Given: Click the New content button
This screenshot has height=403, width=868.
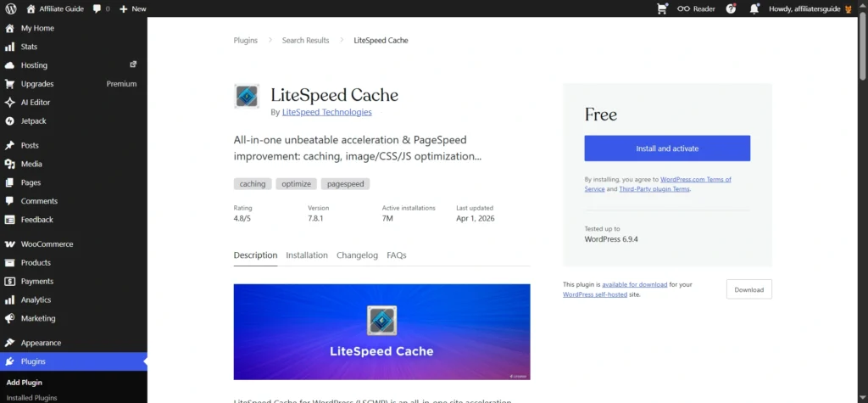Looking at the screenshot, I should [x=133, y=8].
